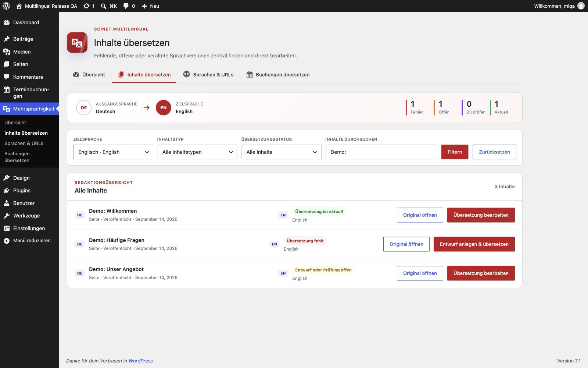Click the plus Neu item
This screenshot has width=588, height=368.
coord(150,6)
